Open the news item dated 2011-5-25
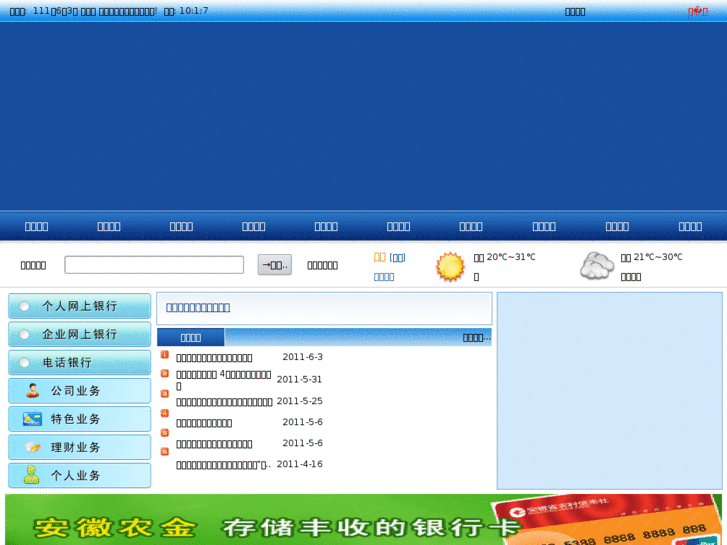Image resolution: width=727 pixels, height=545 pixels. 224,402
